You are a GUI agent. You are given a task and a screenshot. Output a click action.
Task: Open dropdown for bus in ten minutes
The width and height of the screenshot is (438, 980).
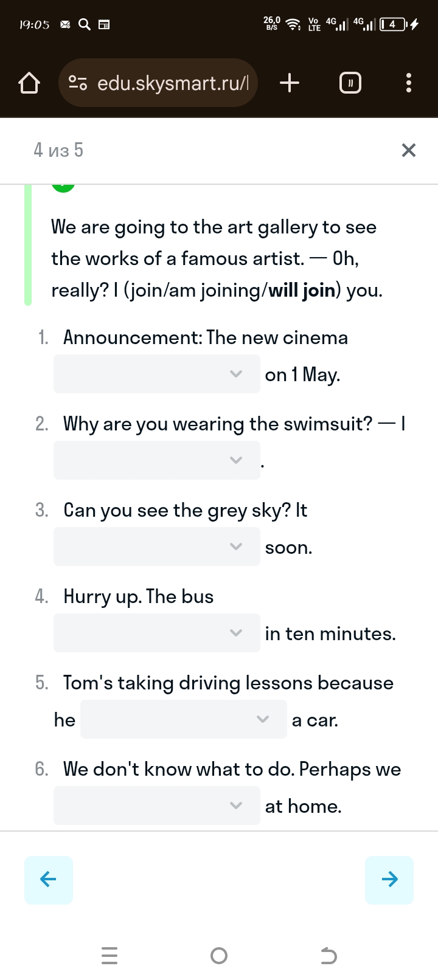(x=157, y=633)
